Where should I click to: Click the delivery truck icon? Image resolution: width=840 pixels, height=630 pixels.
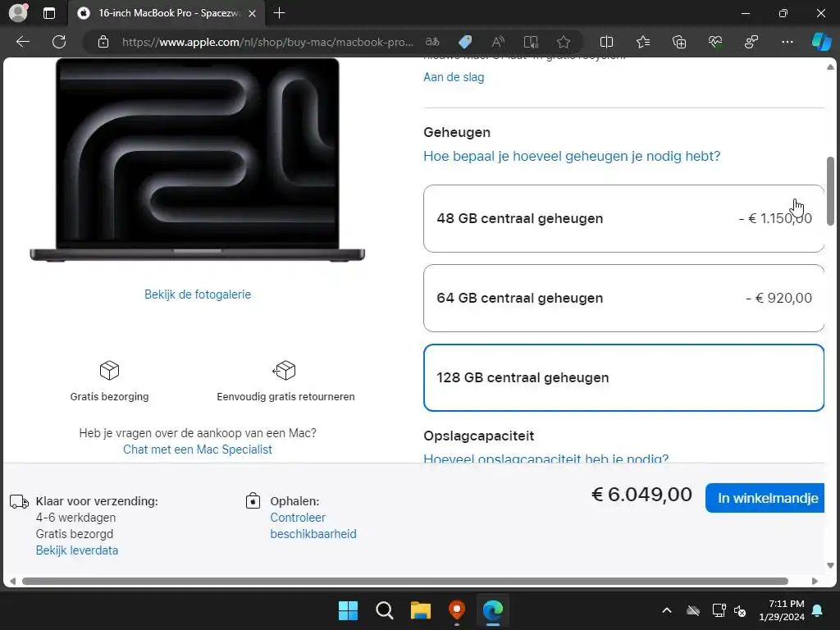[x=20, y=502]
